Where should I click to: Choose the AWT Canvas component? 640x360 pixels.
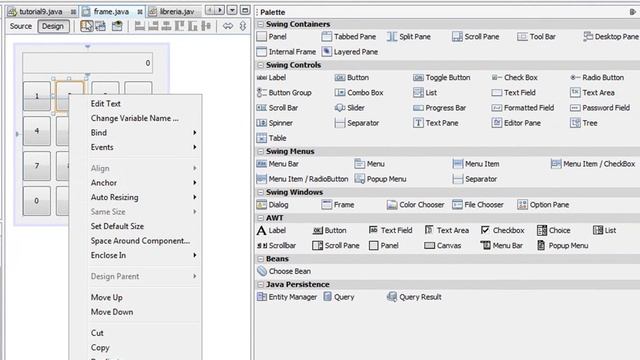click(442, 245)
